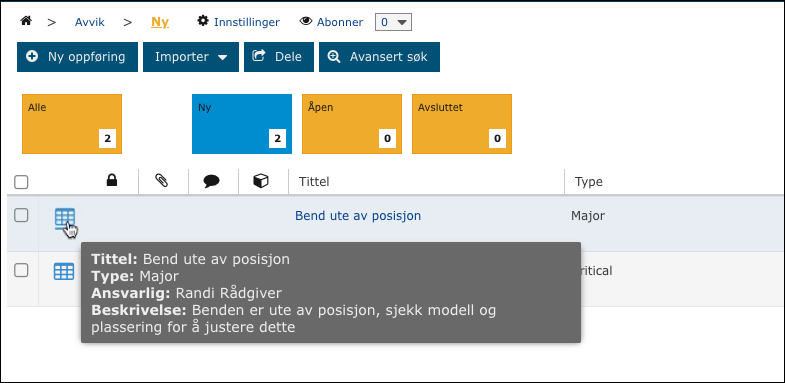The width and height of the screenshot is (785, 383).
Task: Select the Alle status tile
Action: [72, 124]
